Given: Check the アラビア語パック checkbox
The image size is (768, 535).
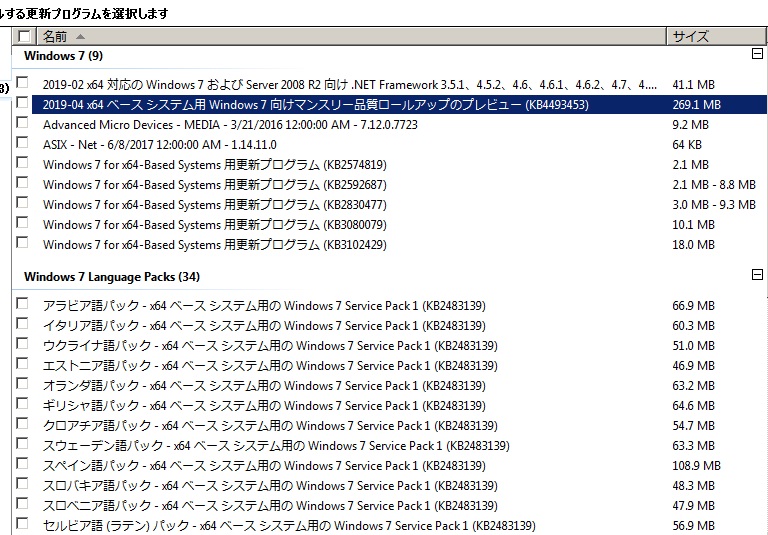Looking at the screenshot, I should click(23, 303).
